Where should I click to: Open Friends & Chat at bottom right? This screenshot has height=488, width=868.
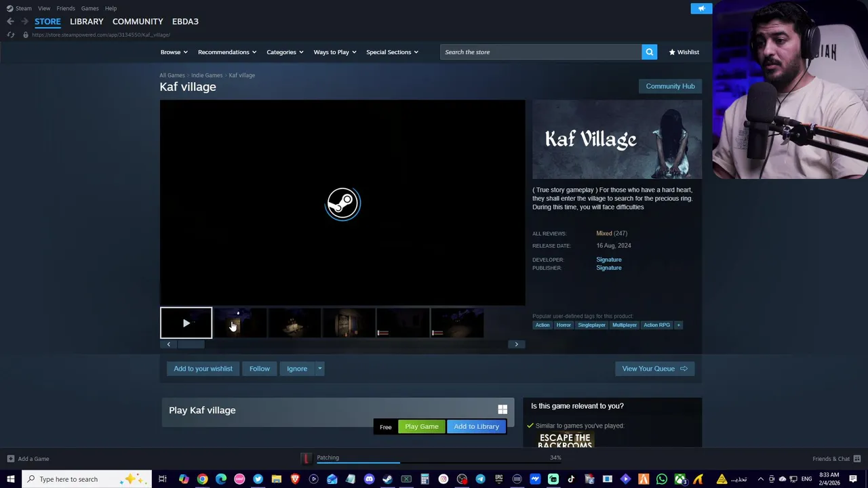[x=836, y=459]
